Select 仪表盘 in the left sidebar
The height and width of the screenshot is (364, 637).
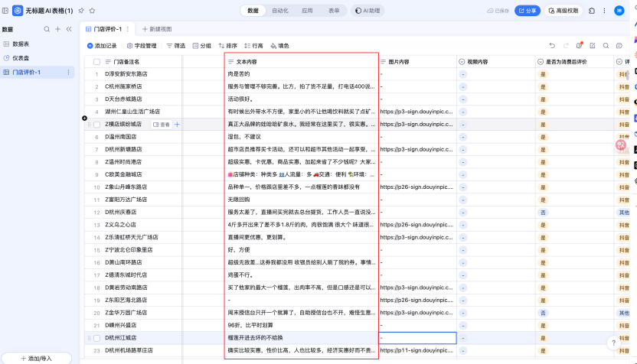point(21,58)
